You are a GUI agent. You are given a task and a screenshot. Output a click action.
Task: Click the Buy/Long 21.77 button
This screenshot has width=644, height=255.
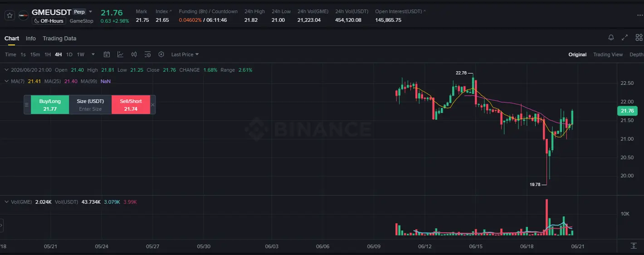tap(50, 105)
